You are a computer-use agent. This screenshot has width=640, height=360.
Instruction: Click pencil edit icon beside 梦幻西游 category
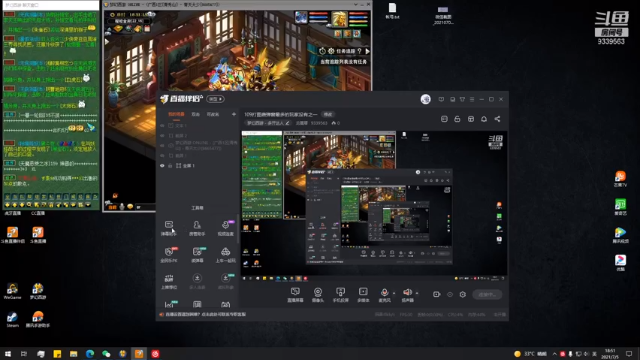(287, 123)
